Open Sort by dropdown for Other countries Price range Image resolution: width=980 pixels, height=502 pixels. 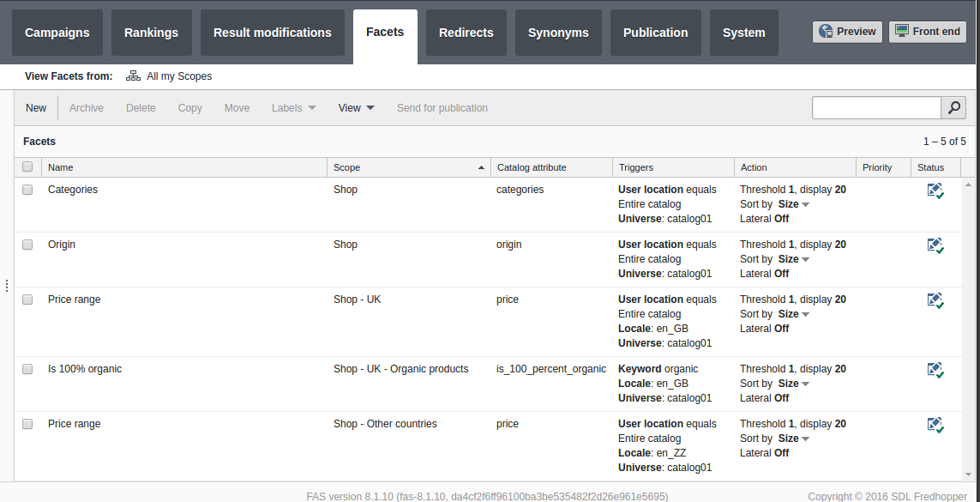click(794, 438)
